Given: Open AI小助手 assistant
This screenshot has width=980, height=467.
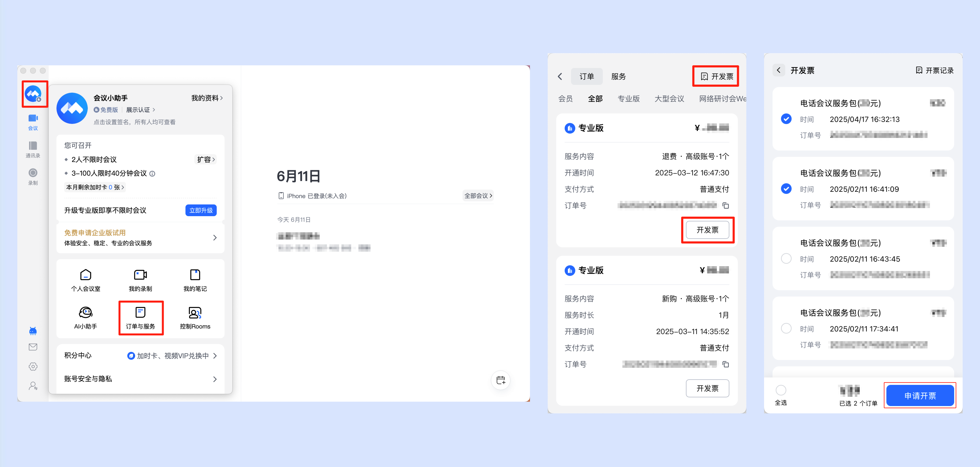Looking at the screenshot, I should [86, 318].
